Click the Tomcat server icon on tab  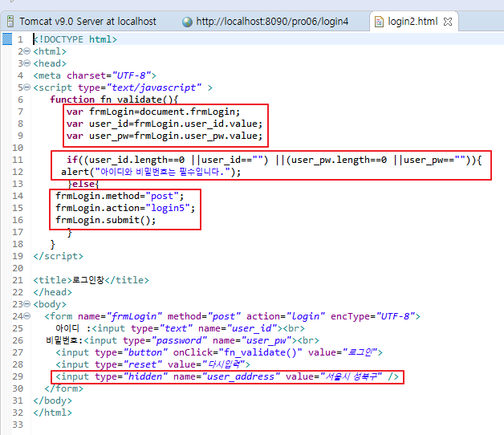10,22
